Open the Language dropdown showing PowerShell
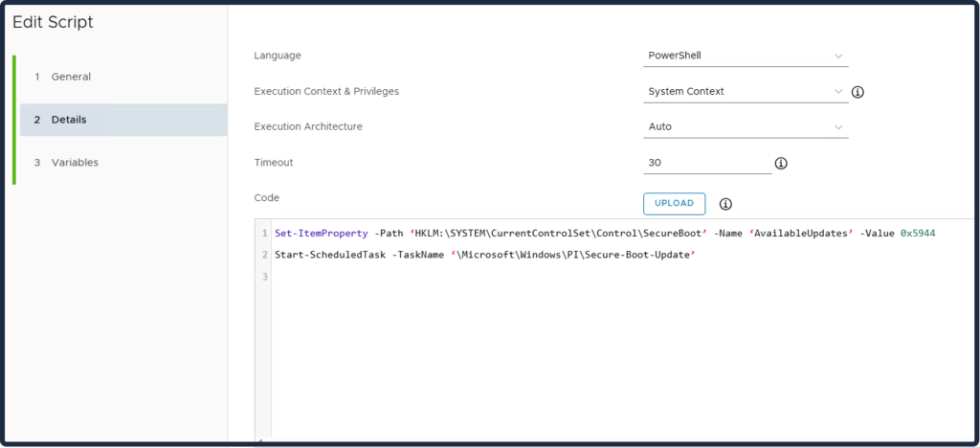 coord(746,56)
